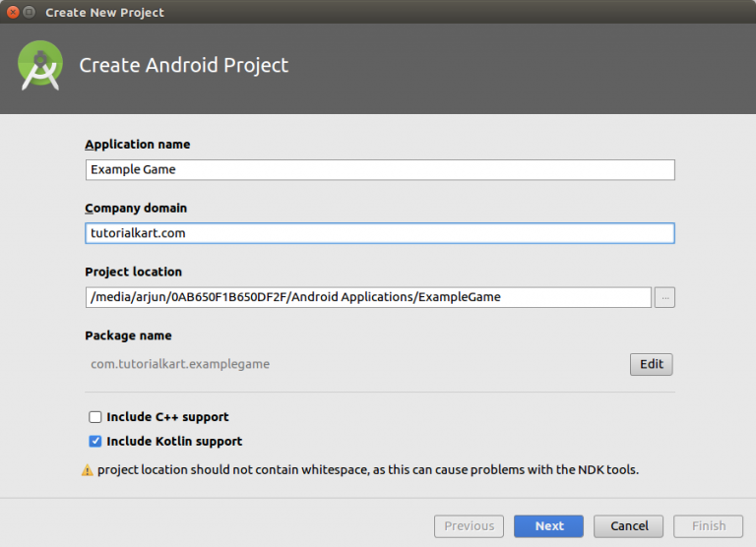Click the Project location path field
Image resolution: width=756 pixels, height=547 pixels.
pyautogui.click(x=368, y=297)
